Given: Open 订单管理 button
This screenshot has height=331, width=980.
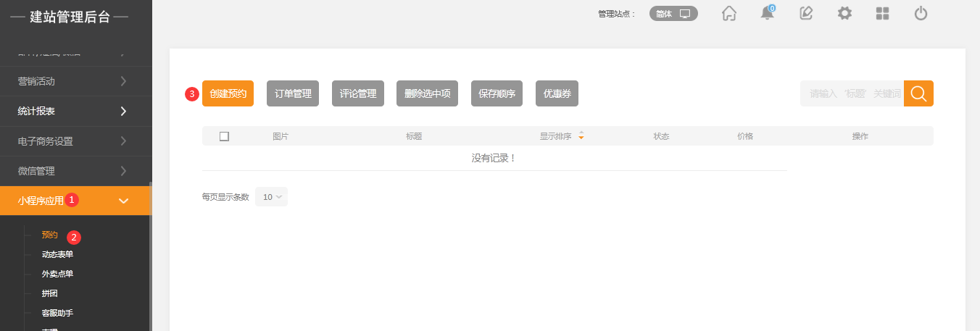Looking at the screenshot, I should tap(293, 93).
